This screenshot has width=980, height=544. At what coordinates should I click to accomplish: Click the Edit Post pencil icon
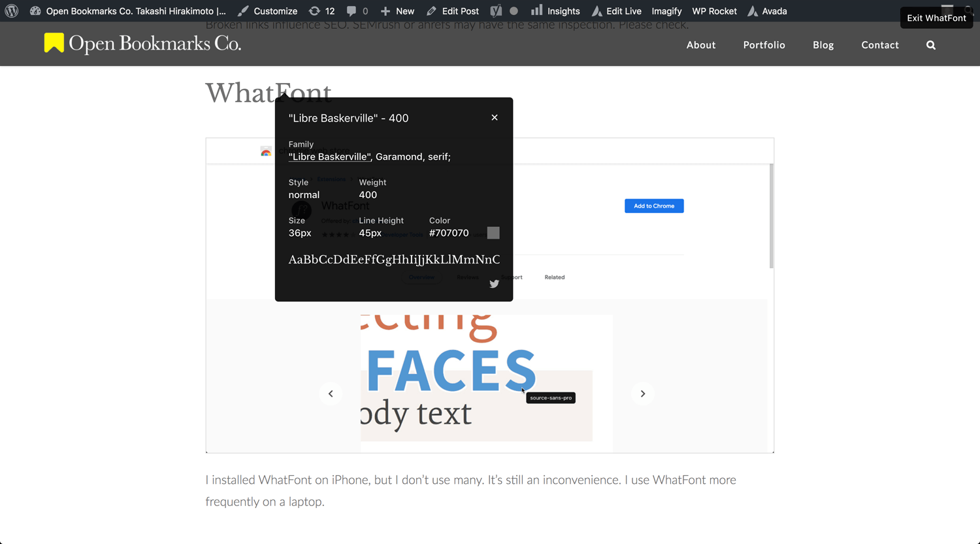coord(431,11)
